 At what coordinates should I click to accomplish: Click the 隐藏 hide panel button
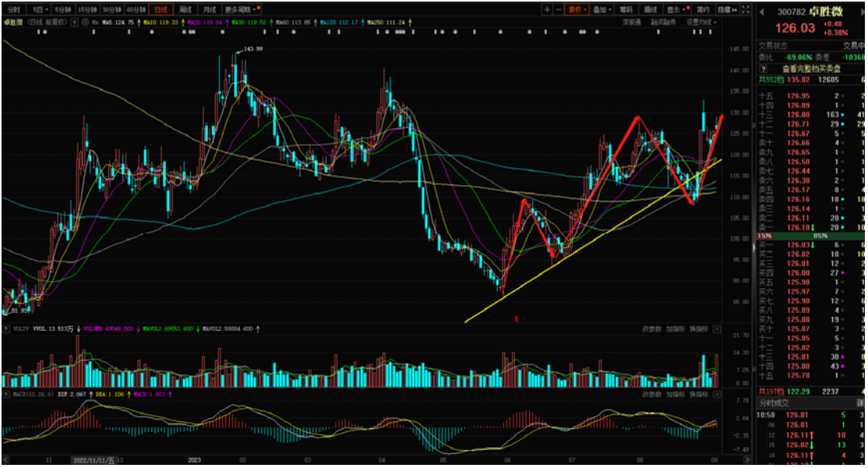pos(728,9)
